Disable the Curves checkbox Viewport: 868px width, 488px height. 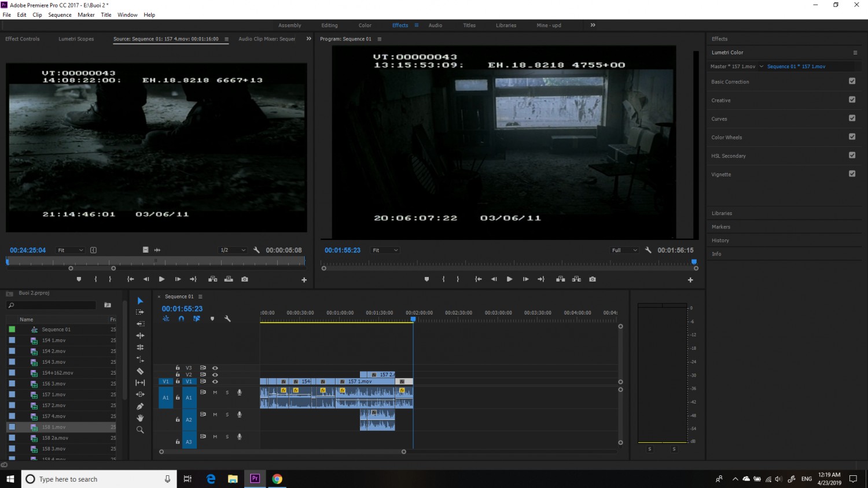[852, 118]
